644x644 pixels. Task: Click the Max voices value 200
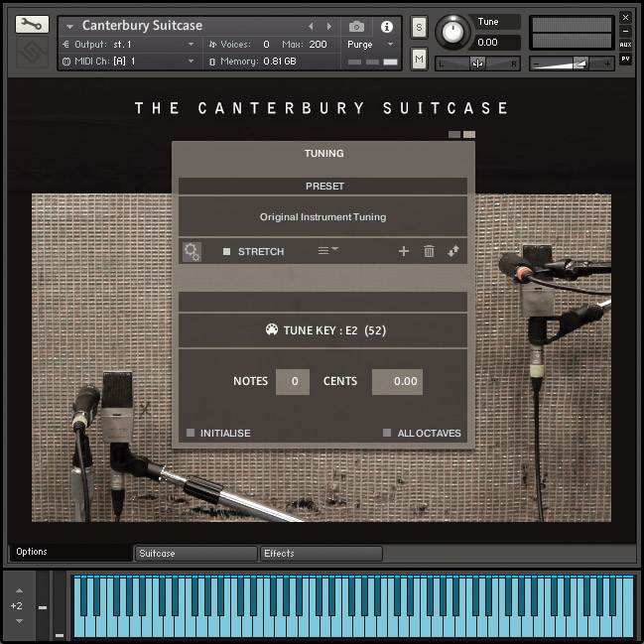(x=318, y=44)
